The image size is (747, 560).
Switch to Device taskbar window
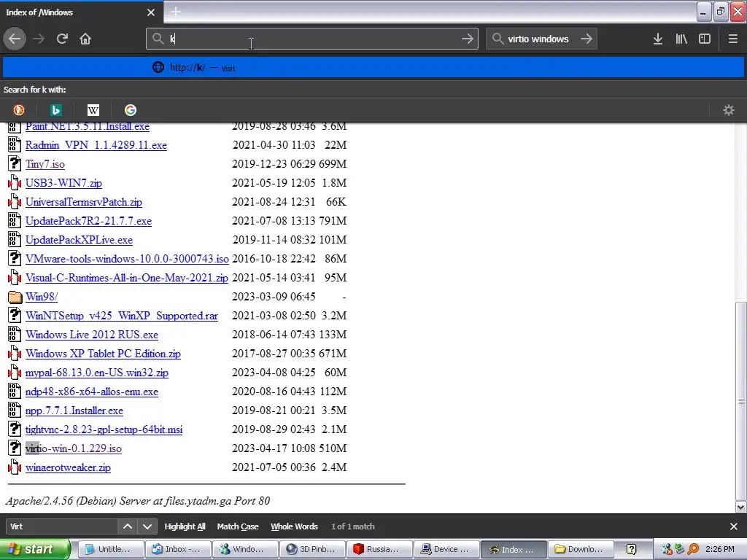click(446, 549)
